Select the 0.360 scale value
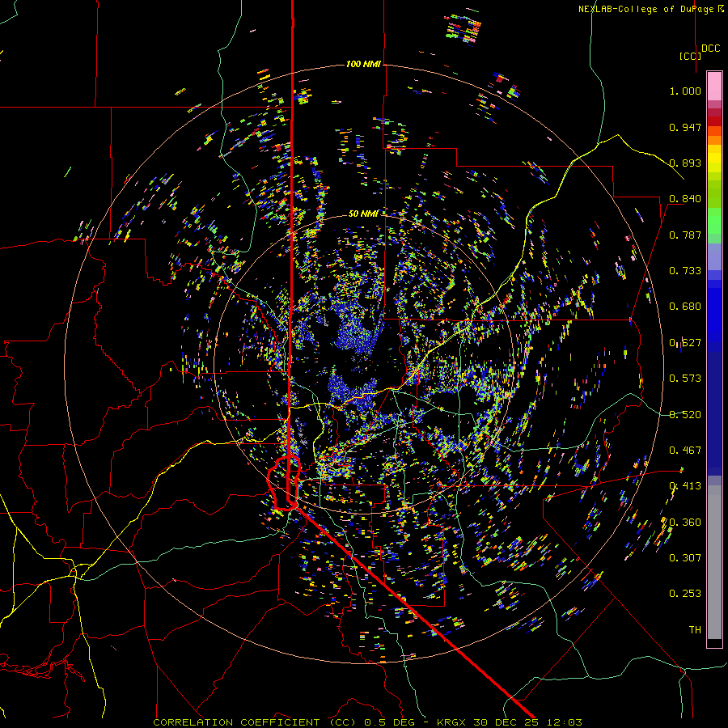 [x=685, y=523]
